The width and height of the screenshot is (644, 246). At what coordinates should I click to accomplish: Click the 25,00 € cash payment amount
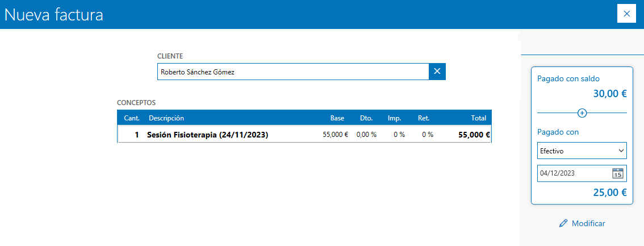[610, 193]
